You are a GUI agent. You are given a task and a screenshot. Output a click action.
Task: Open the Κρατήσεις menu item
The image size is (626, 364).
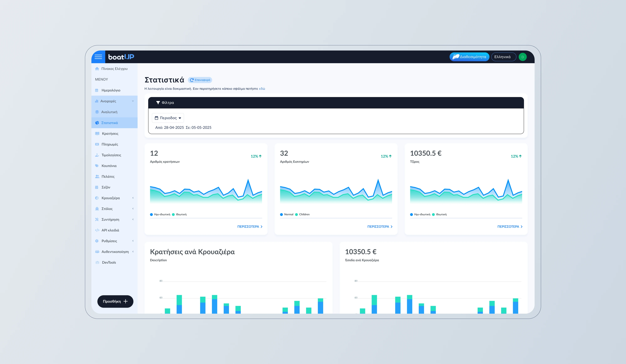[110, 134]
